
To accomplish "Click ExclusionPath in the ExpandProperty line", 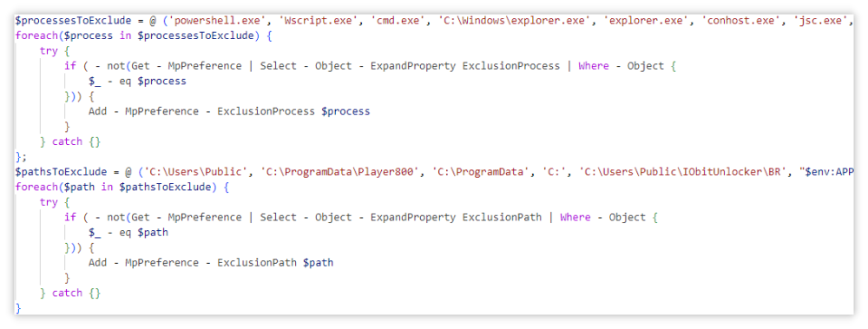I will point(502,218).
